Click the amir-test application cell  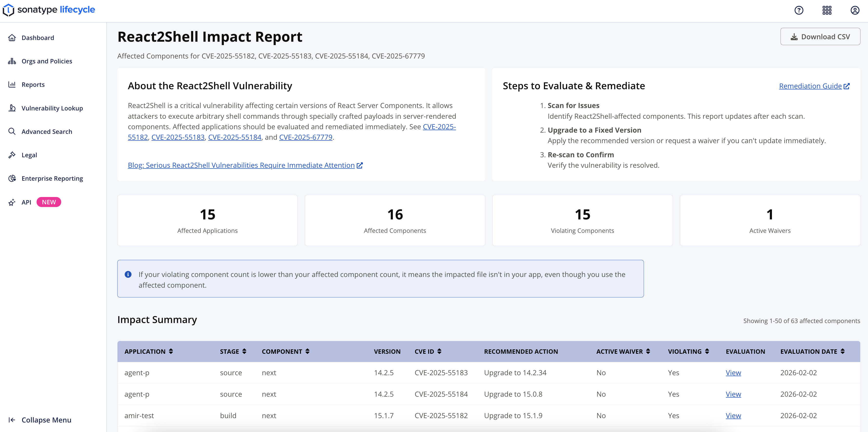[139, 415]
